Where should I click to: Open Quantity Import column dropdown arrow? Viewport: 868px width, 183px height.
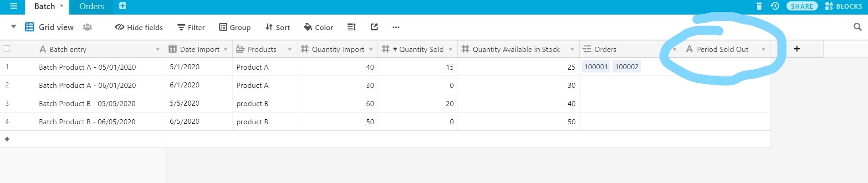(x=371, y=49)
